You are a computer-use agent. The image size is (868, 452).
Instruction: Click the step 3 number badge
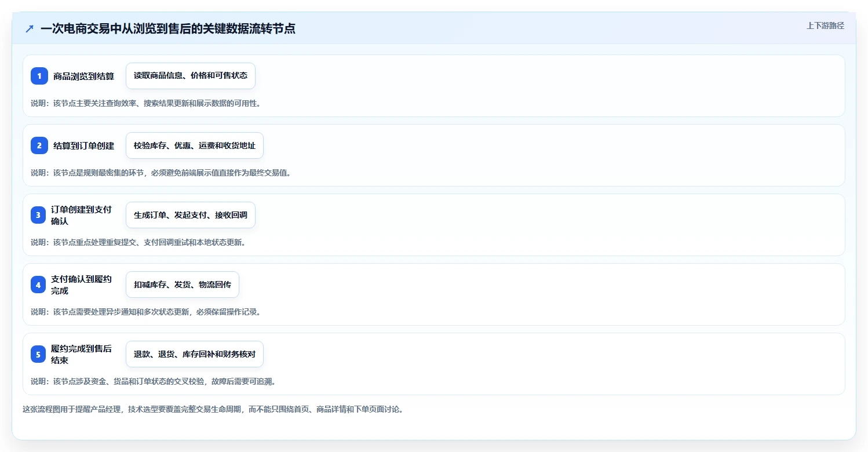tap(38, 215)
